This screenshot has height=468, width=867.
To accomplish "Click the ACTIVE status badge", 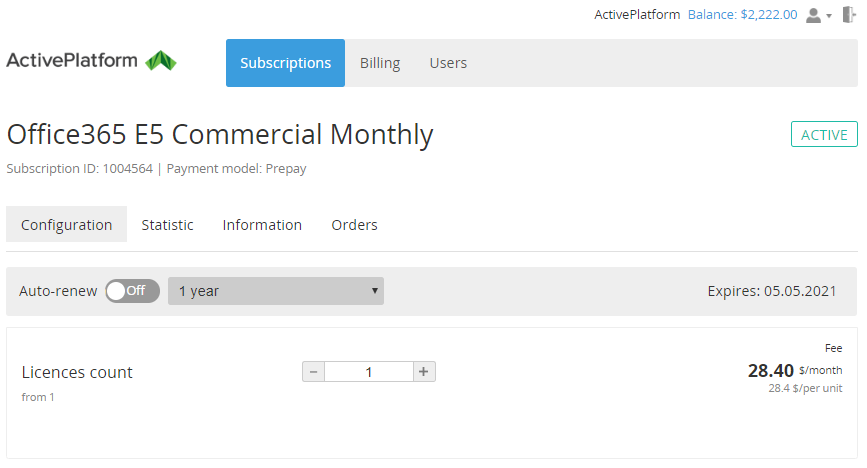I will [x=824, y=134].
